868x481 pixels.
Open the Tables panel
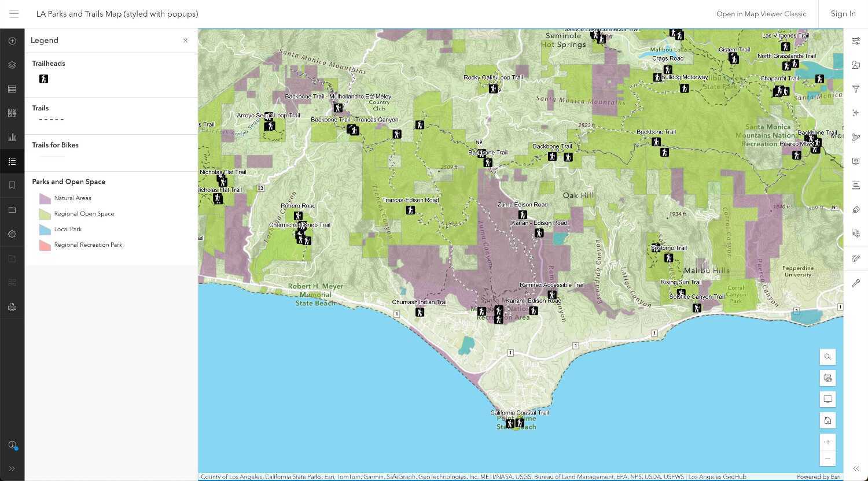[x=12, y=89]
